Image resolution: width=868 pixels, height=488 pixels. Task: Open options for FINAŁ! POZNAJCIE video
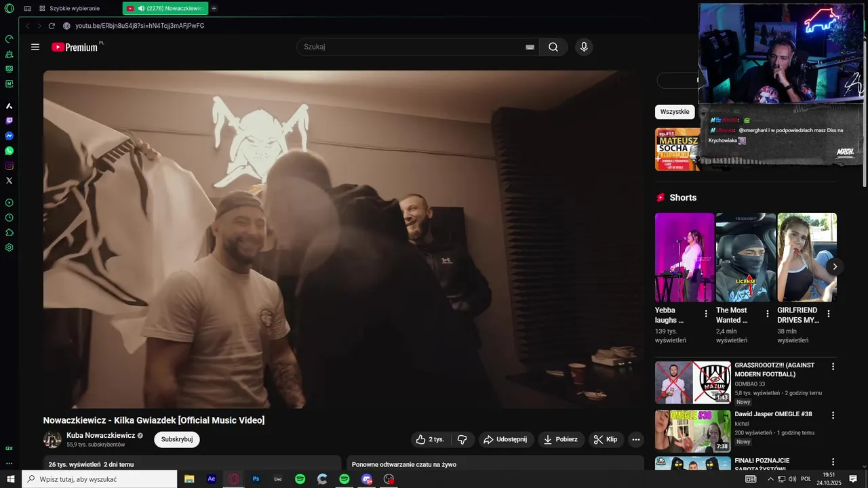coord(833,462)
